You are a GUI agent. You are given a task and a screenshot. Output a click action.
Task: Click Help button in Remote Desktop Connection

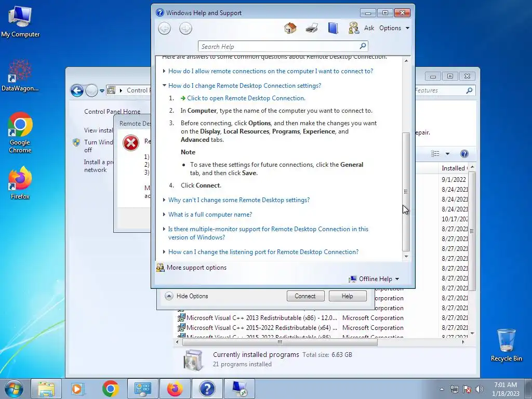coord(348,296)
